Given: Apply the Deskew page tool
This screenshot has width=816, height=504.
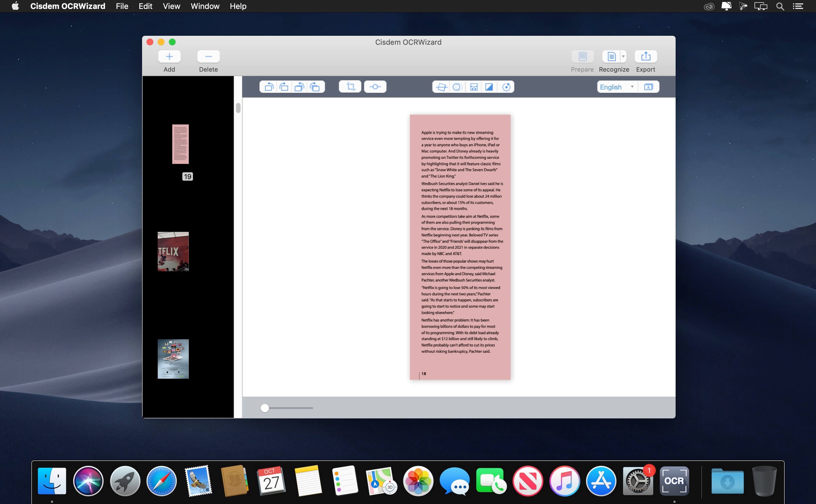Looking at the screenshot, I should tap(441, 87).
